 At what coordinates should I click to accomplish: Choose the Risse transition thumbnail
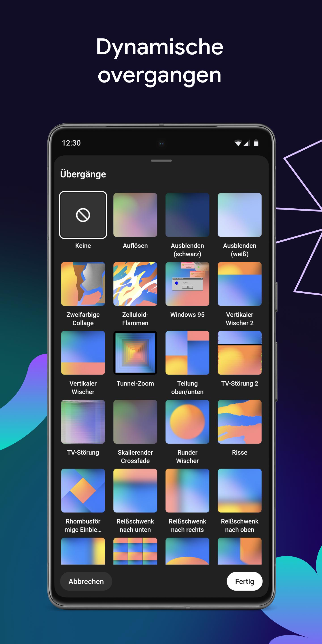point(239,422)
